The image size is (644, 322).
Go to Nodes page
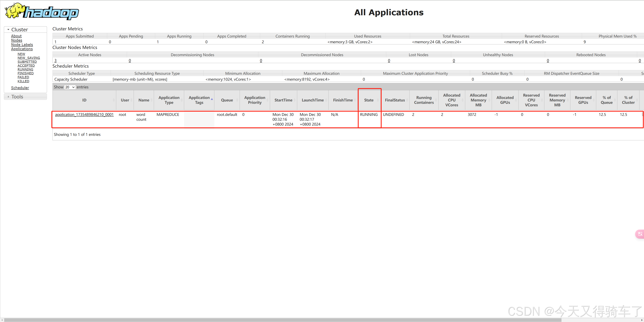point(16,40)
